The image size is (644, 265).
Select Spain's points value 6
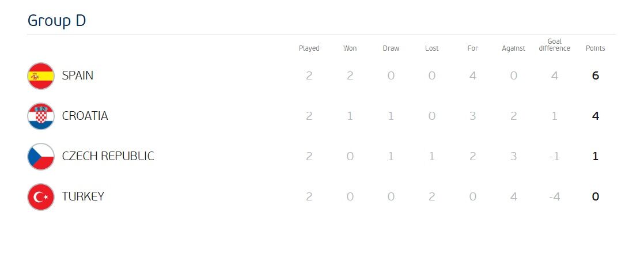596,75
